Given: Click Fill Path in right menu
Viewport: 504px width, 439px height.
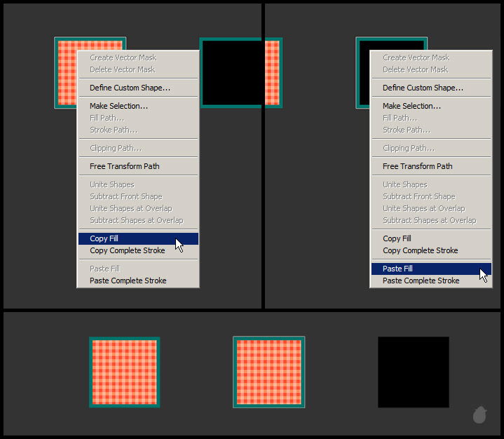Looking at the screenshot, I should (x=431, y=118).
